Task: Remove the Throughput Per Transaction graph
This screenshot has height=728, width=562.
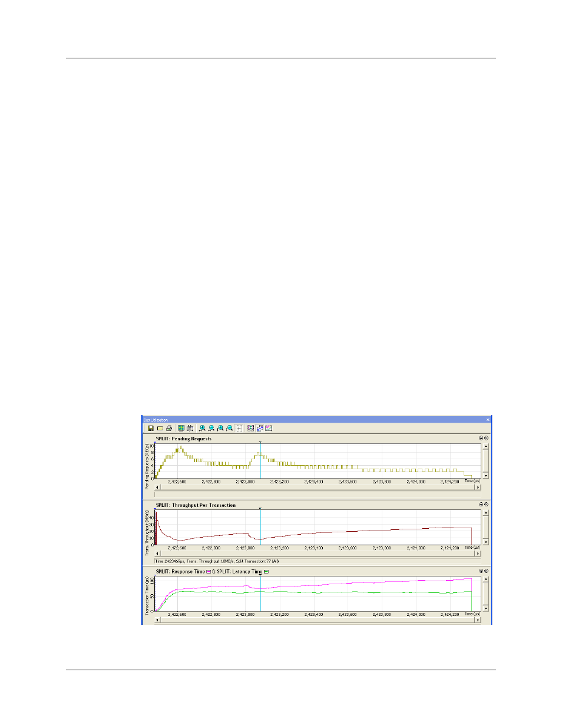Action: tap(486, 505)
